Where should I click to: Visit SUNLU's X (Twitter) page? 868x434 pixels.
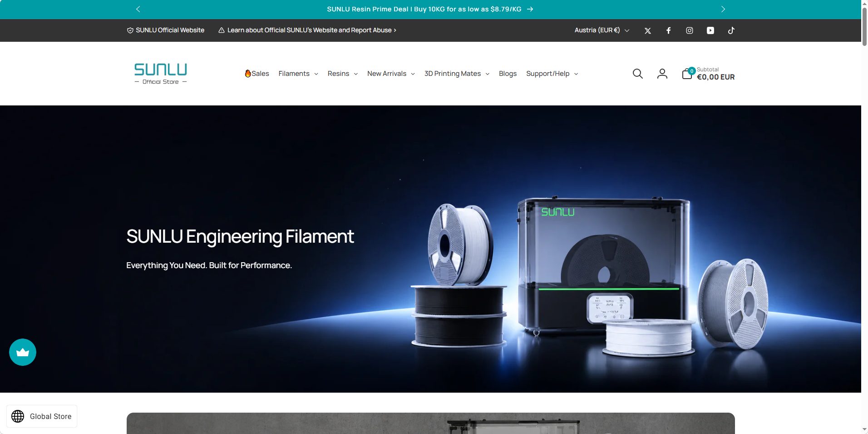tap(648, 30)
